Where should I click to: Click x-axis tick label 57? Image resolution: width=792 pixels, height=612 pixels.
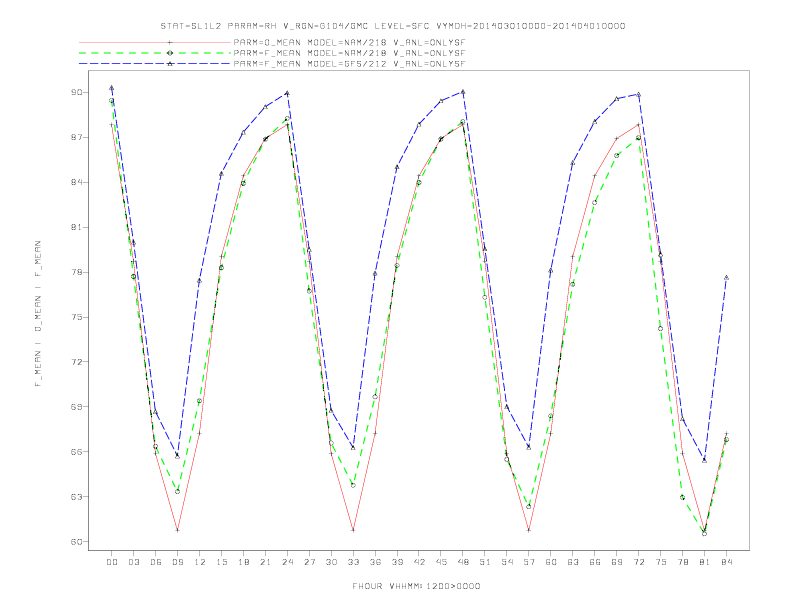click(x=529, y=562)
